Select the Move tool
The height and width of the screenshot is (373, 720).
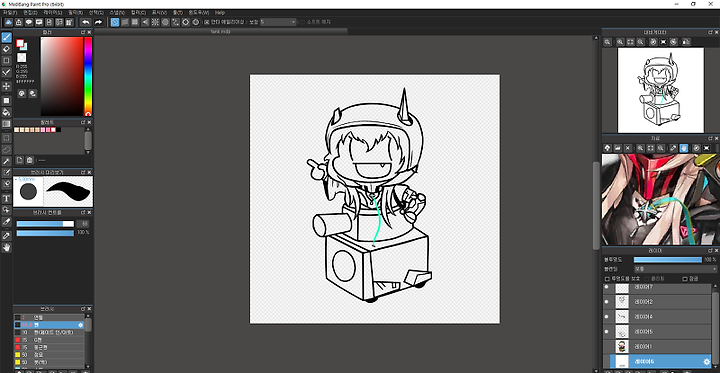pos(6,86)
